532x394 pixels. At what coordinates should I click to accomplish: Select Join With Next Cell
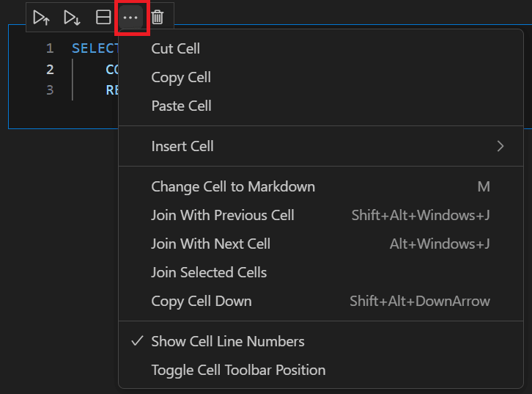[210, 244]
